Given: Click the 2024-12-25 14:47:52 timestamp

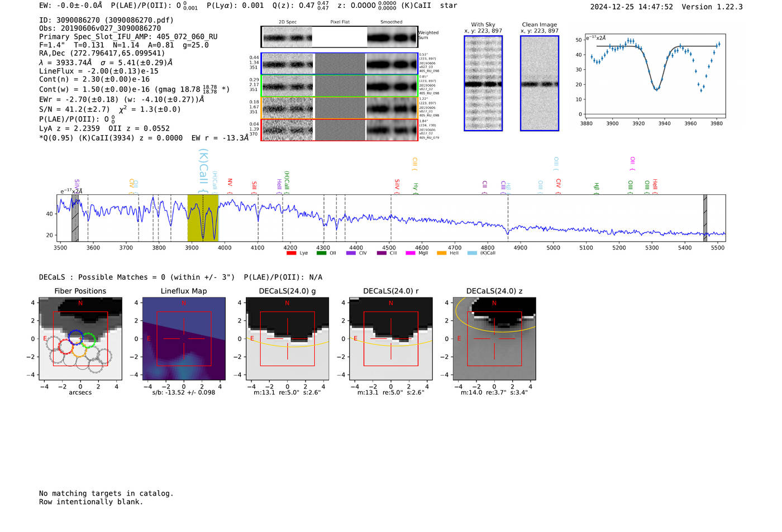Looking at the screenshot, I should pos(632,7).
